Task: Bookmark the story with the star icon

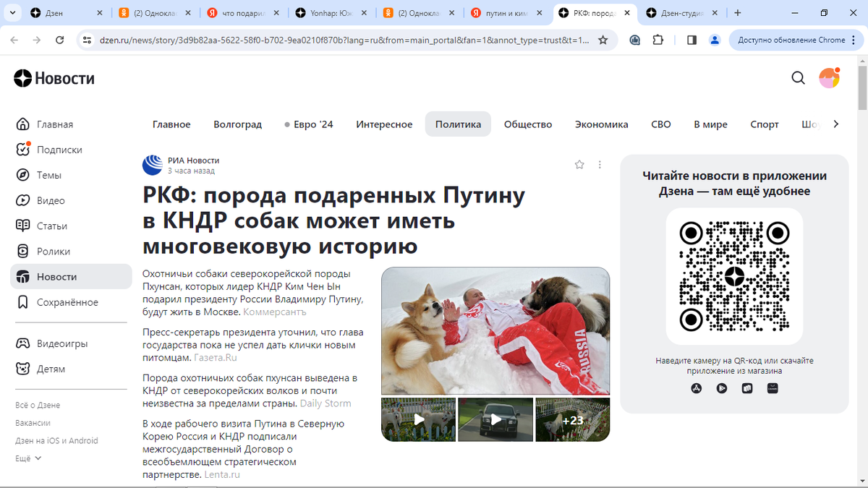Action: 579,165
